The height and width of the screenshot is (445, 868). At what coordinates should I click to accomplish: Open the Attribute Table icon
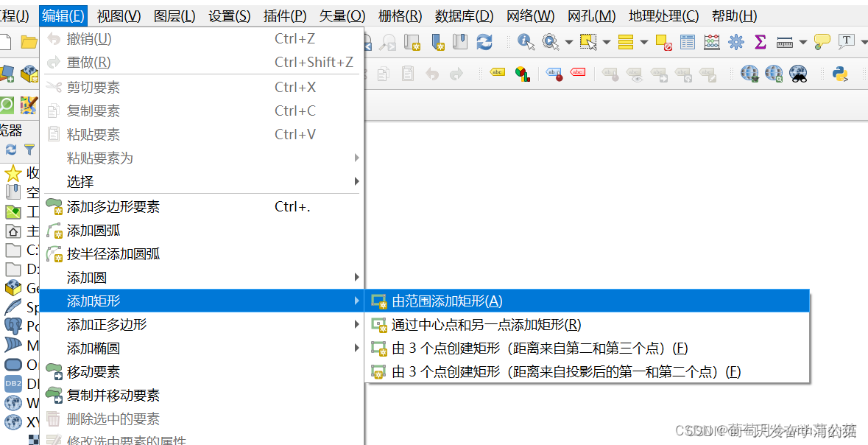688,42
